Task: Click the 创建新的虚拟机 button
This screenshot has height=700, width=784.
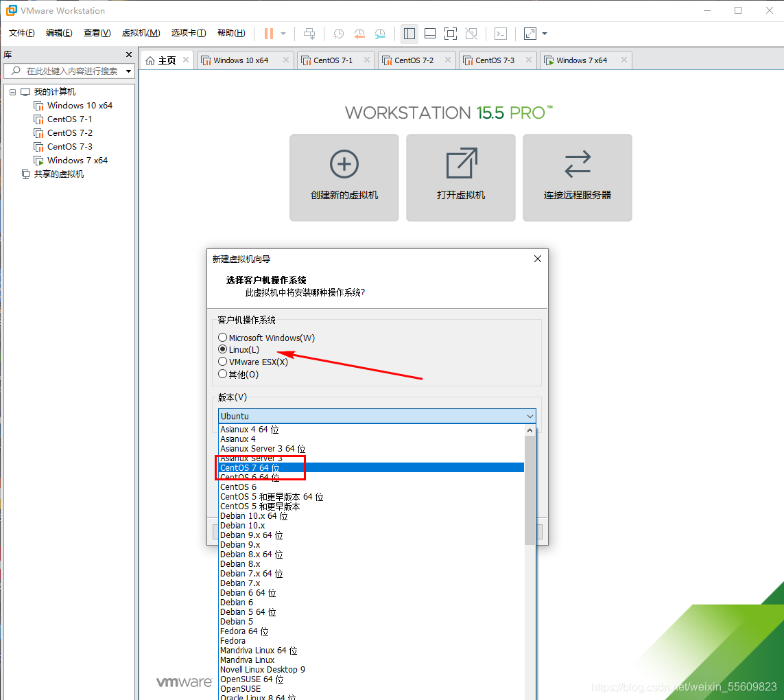Action: 344,178
